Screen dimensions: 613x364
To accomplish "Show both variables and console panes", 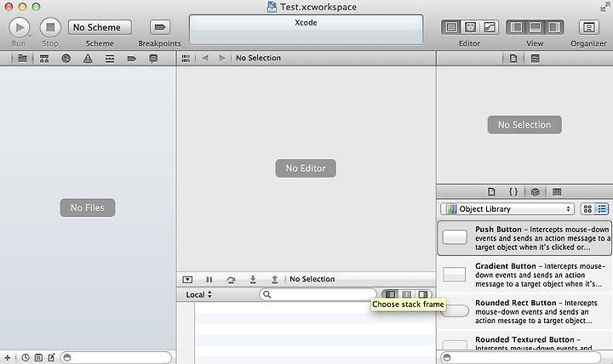I will (x=407, y=294).
